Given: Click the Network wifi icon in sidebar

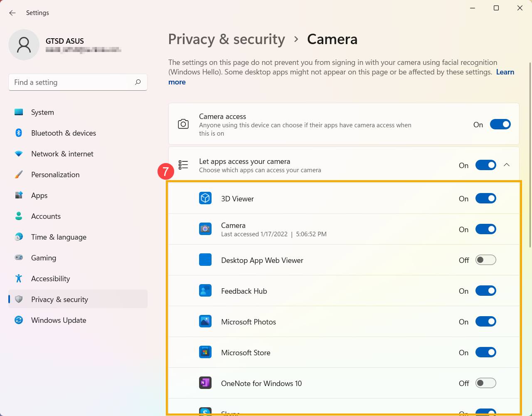Looking at the screenshot, I should point(19,154).
